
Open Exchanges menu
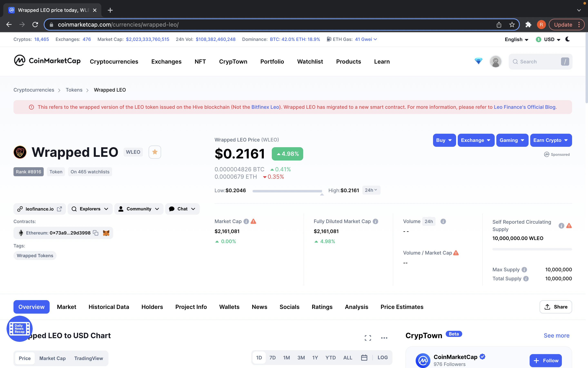166,62
